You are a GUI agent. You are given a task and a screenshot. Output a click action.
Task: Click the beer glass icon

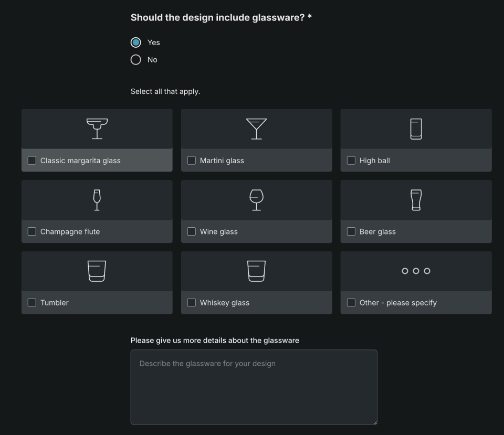[416, 200]
